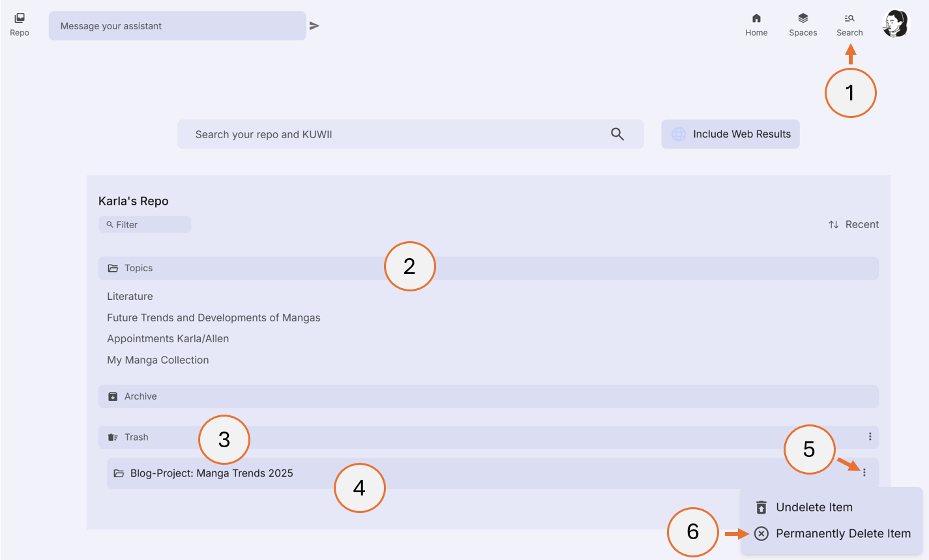This screenshot has height=560, width=929.
Task: Open the Repo panel via its icon
Action: 19,19
